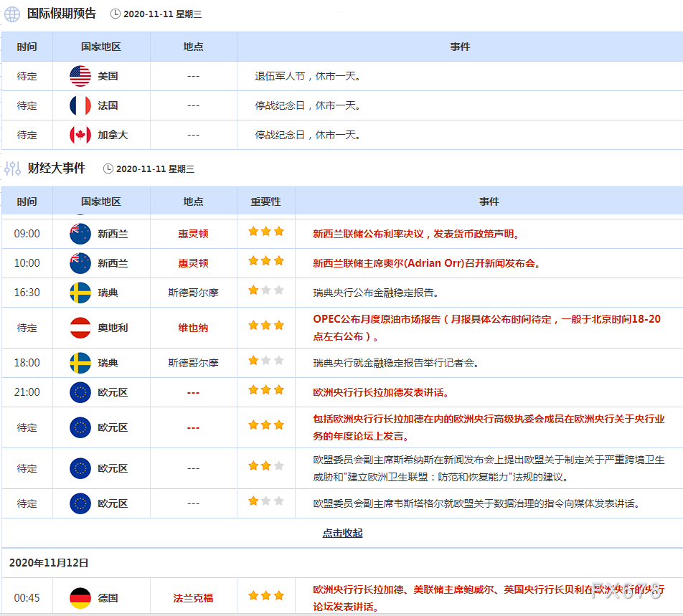Click 斯德哥尔摩 in the 16:30 row
The width and height of the screenshot is (683, 616).
[x=194, y=293]
